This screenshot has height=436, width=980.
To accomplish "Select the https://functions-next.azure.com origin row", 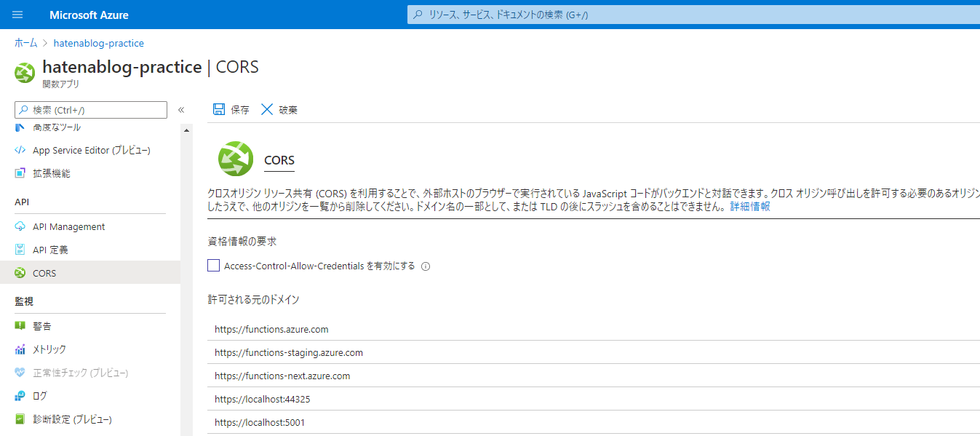I will [594, 376].
